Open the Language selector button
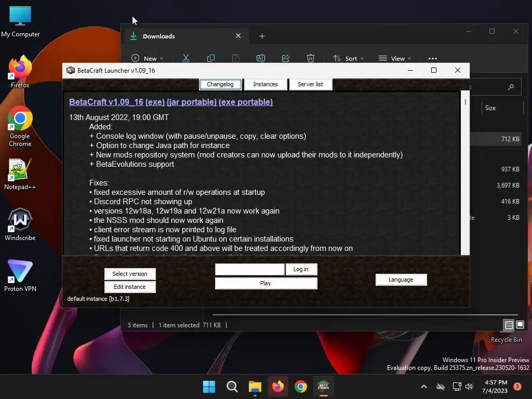The width and height of the screenshot is (532, 399). (401, 280)
